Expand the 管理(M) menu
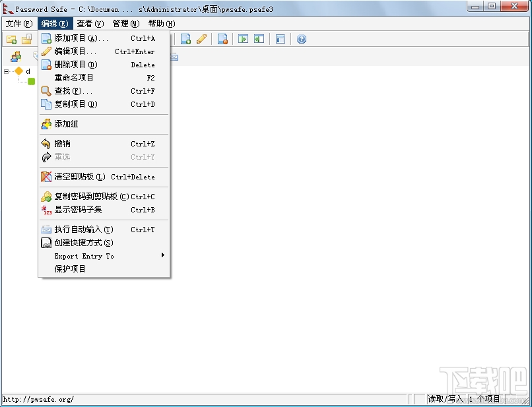532x407 pixels. pos(123,23)
